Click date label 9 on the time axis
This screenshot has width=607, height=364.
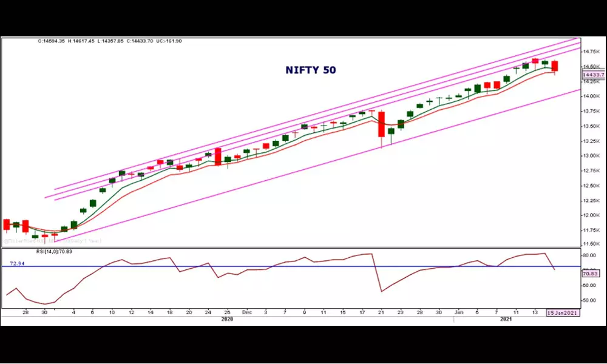(x=304, y=312)
